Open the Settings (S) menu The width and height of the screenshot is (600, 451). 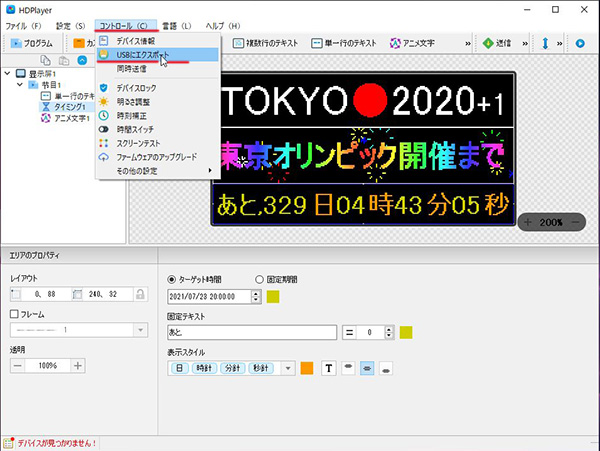70,26
